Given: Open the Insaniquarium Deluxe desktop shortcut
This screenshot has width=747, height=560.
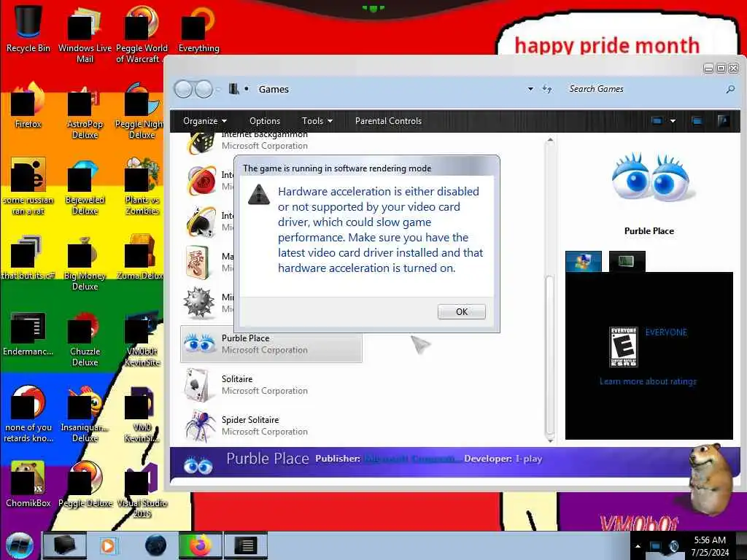Looking at the screenshot, I should click(85, 414).
